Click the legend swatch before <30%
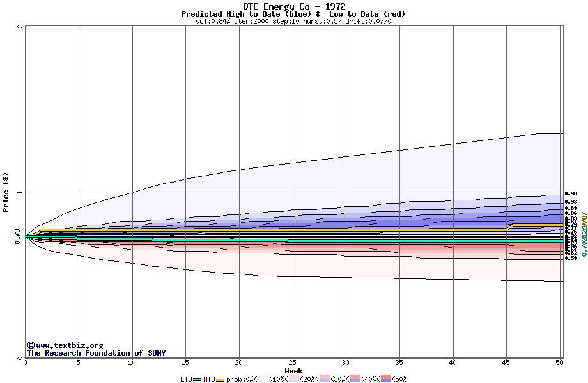The width and height of the screenshot is (588, 383). click(325, 379)
